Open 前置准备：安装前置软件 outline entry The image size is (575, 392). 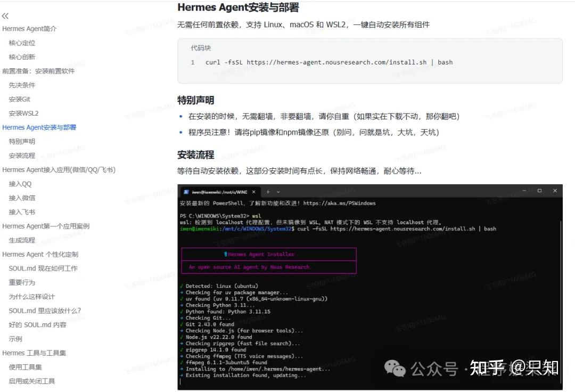click(x=38, y=71)
